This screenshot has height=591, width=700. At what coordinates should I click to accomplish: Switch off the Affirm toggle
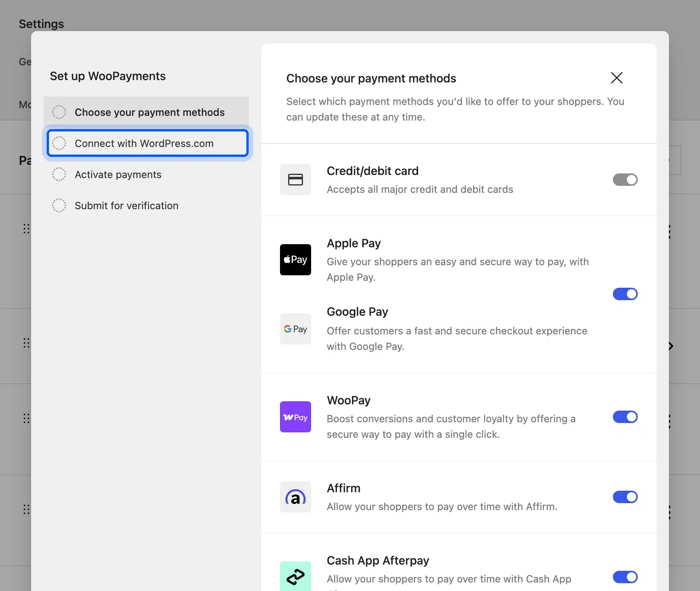[625, 497]
